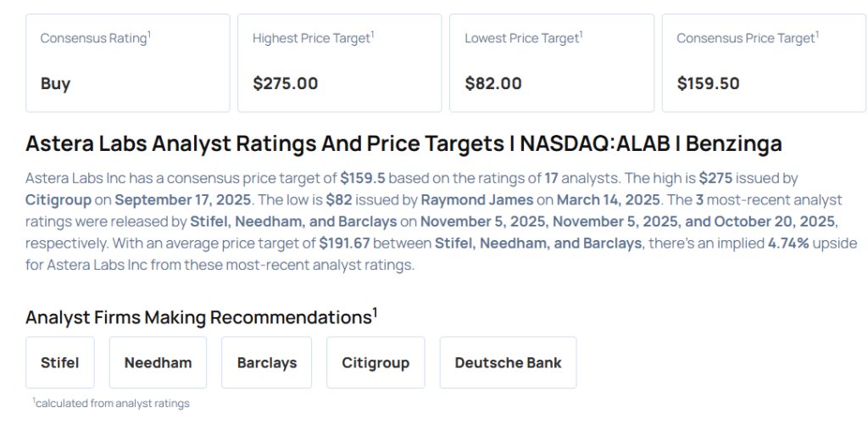The height and width of the screenshot is (436, 868).
Task: Open the Citigroup firm button below recommendations
Action: click(x=376, y=362)
